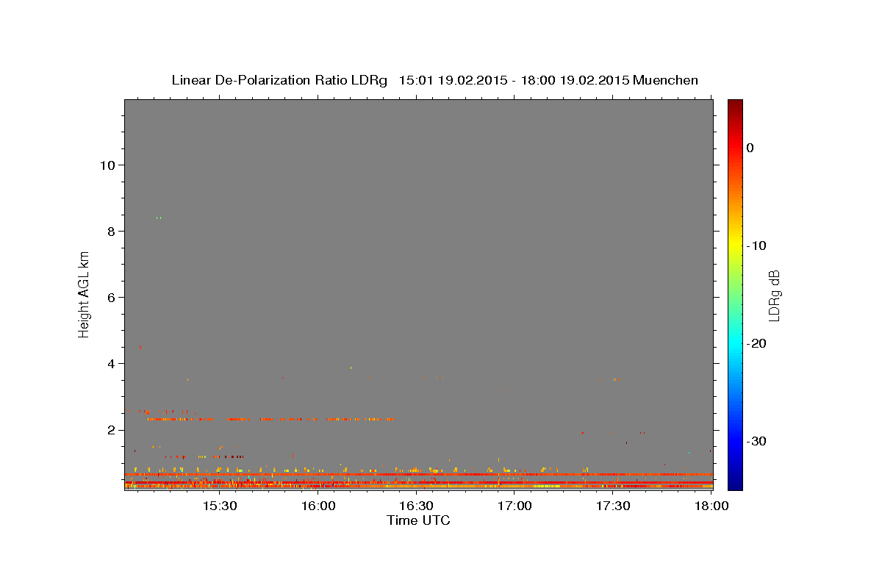Click the 'Muenchen' station name in title

(x=665, y=80)
